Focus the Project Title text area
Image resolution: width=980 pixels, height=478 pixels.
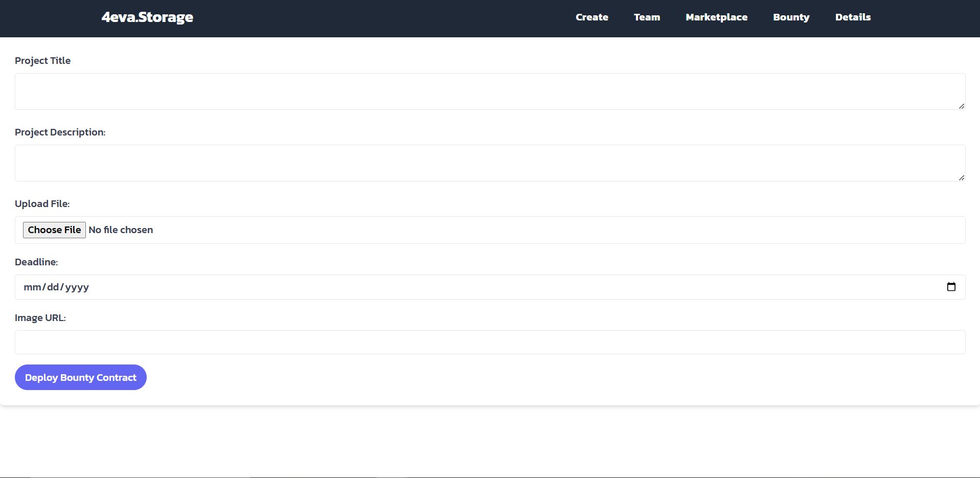(490, 92)
